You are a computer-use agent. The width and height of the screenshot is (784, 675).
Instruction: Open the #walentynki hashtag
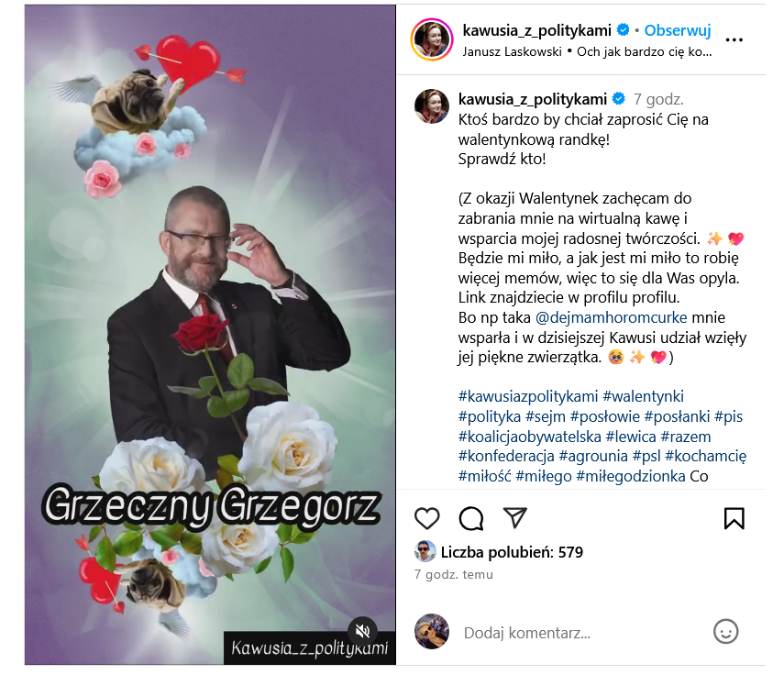coord(643,396)
